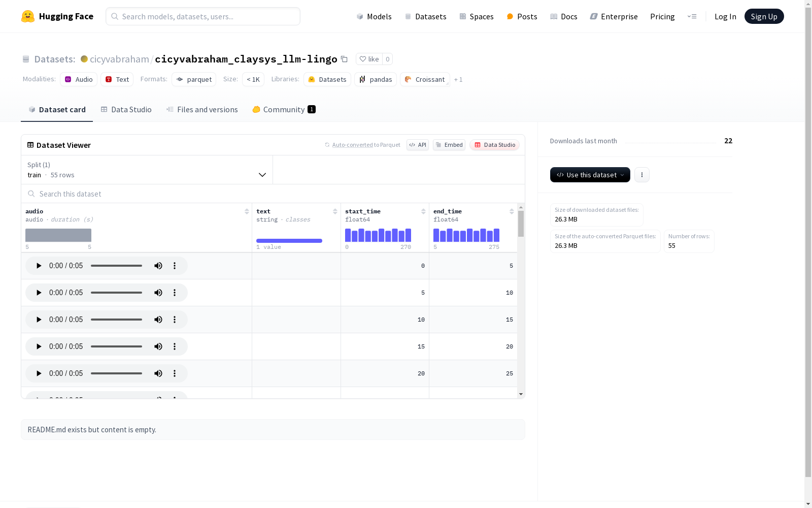Viewport: 812px width, 508px height.
Task: Open the Use this dataset dropdown
Action: [x=590, y=175]
